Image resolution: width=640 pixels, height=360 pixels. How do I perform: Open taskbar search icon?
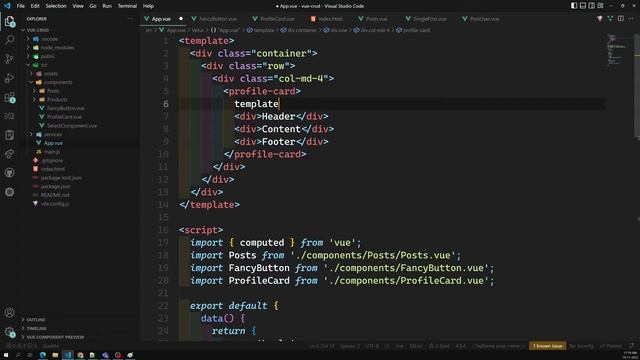point(18,355)
